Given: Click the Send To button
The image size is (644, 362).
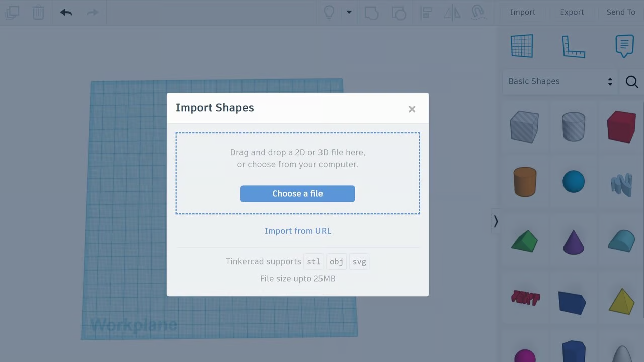Looking at the screenshot, I should (621, 12).
